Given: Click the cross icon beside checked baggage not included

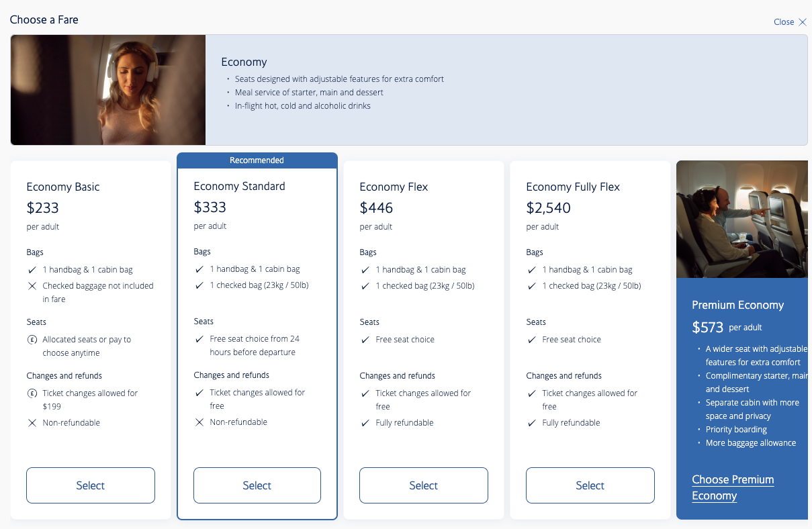Looking at the screenshot, I should coord(32,286).
